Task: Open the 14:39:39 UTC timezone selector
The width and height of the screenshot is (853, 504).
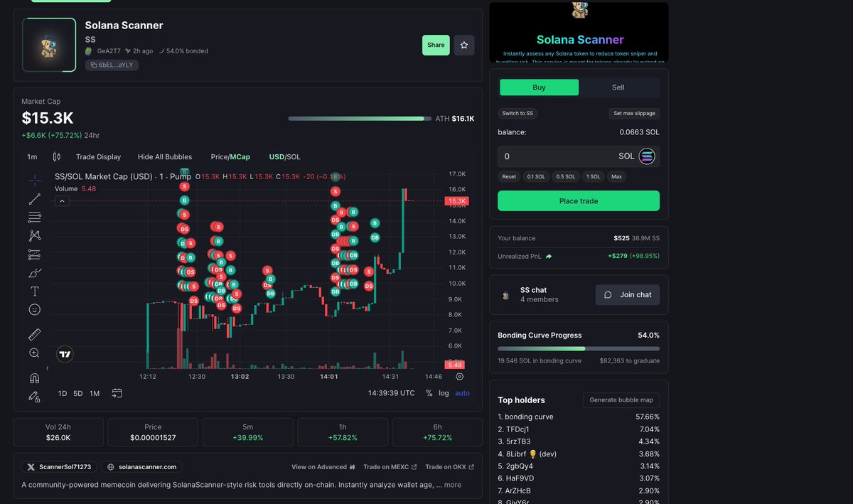Action: [x=392, y=393]
